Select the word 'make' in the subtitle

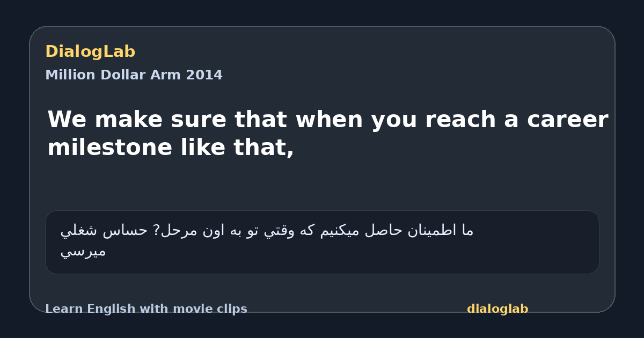(129, 120)
